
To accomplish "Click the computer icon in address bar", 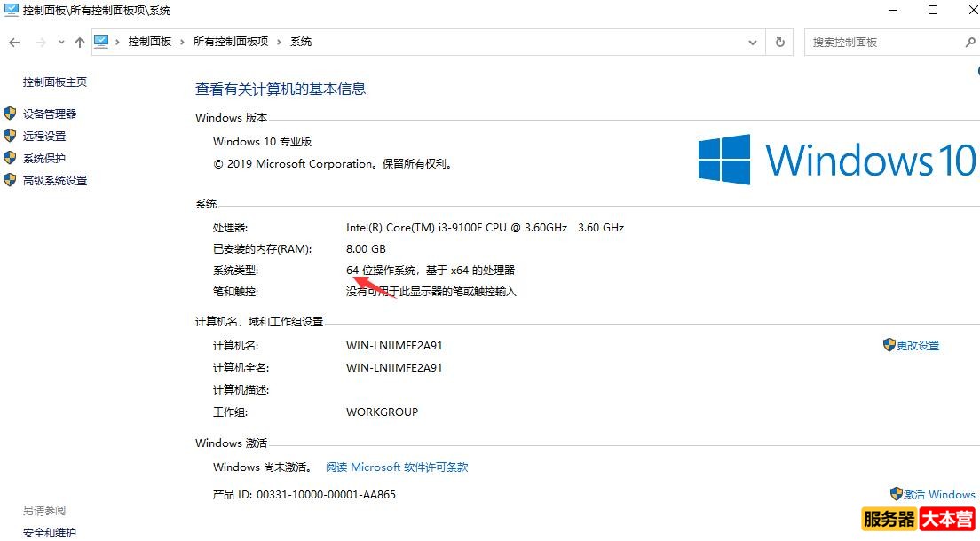I will point(101,42).
